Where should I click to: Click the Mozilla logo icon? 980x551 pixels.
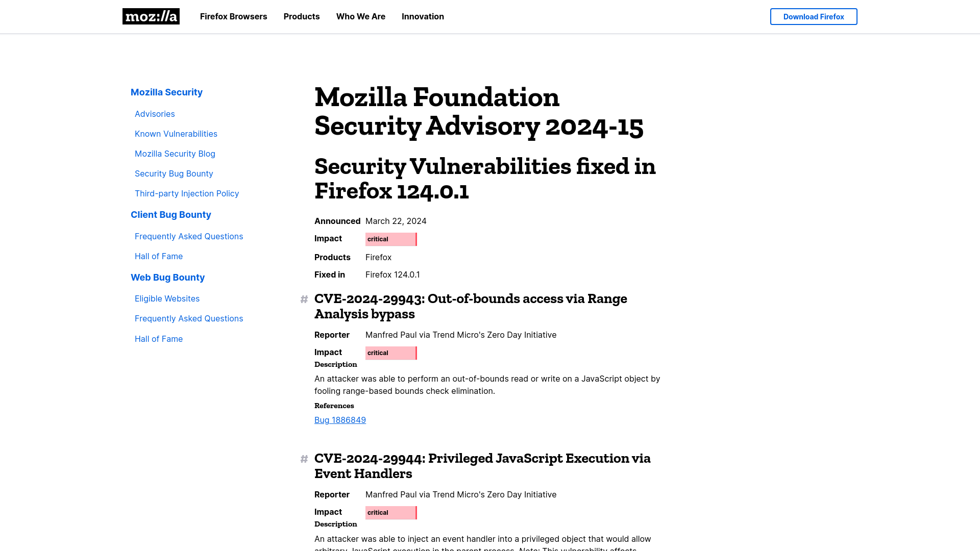point(151,16)
